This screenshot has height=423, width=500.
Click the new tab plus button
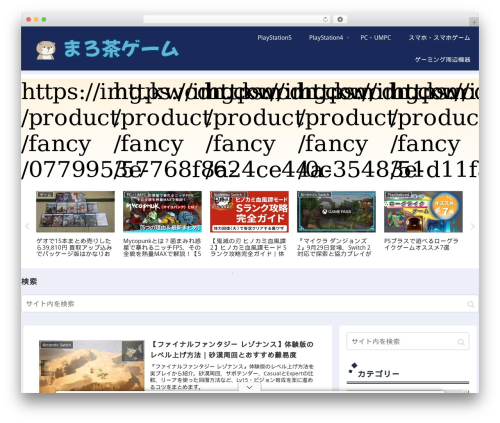click(474, 22)
